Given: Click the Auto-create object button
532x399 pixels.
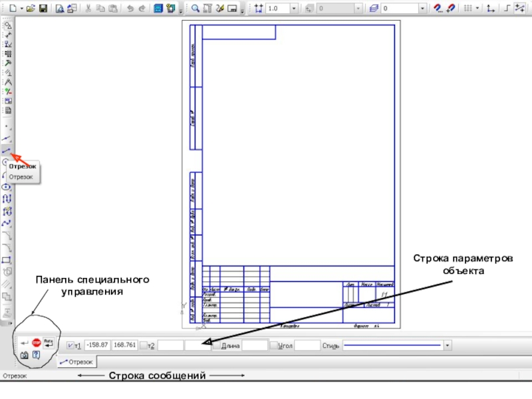Looking at the screenshot, I should pos(49,342).
